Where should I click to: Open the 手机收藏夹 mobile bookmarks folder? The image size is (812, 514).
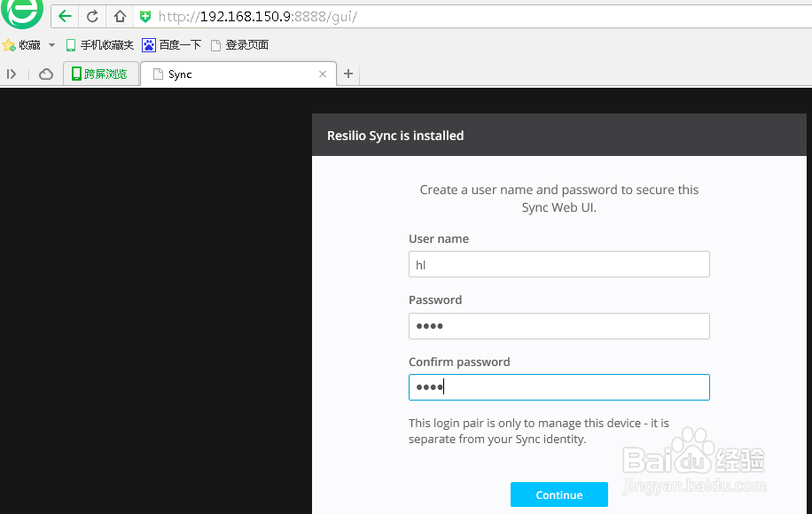(x=100, y=45)
